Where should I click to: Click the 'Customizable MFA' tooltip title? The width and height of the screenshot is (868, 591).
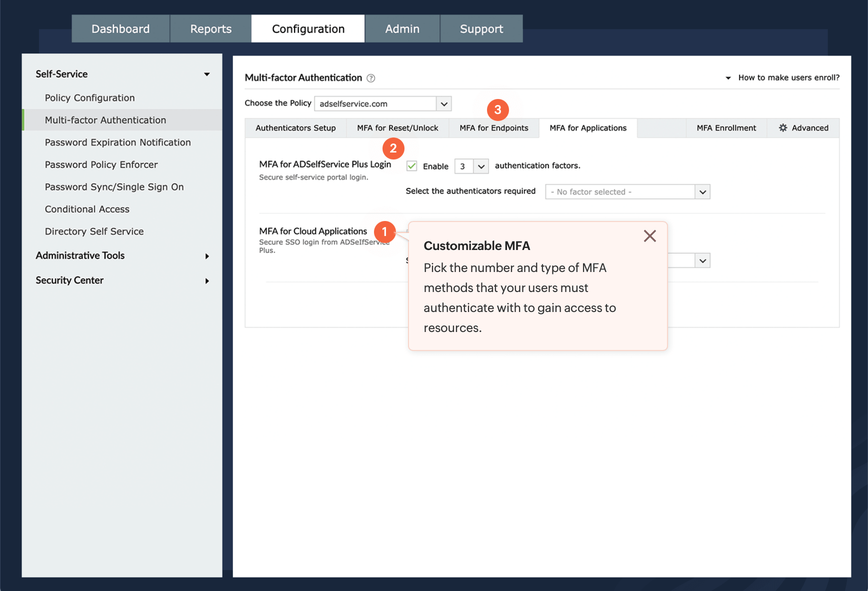coord(477,246)
